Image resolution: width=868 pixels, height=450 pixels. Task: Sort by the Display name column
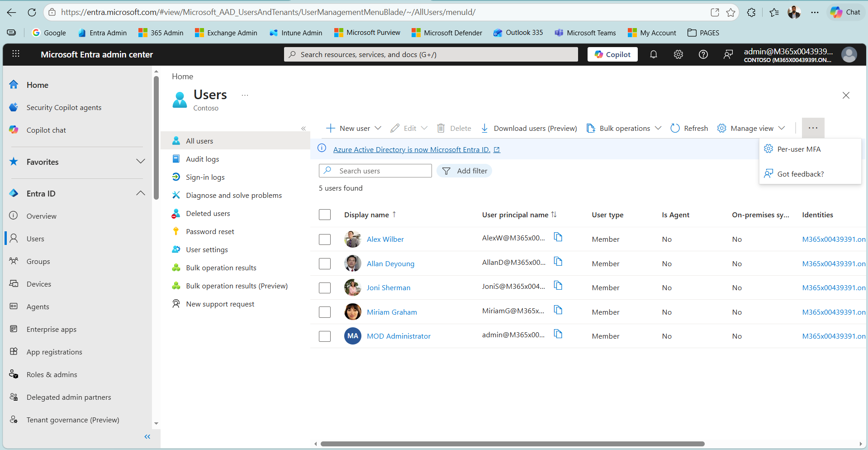point(370,215)
